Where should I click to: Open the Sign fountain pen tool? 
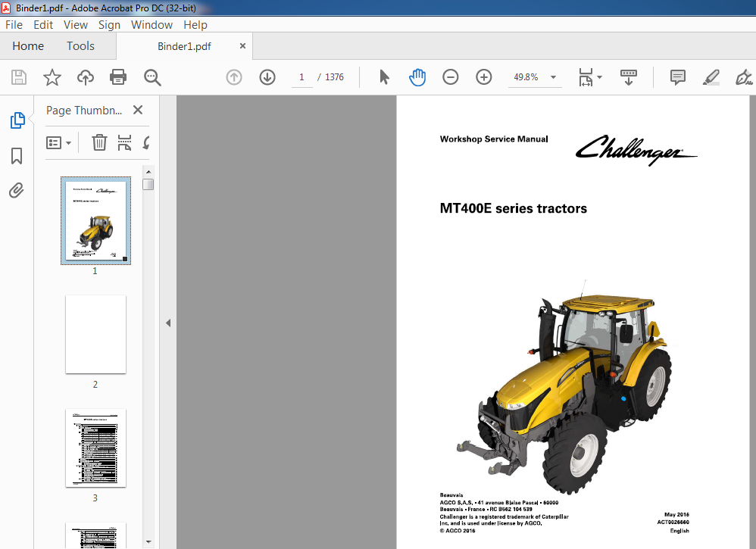tap(744, 77)
